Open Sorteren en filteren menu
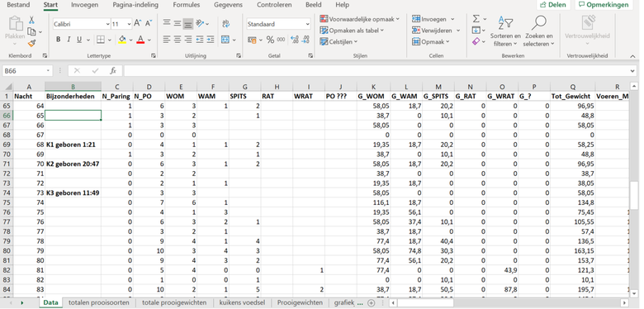Image resolution: width=644 pixels, height=309 pixels. pyautogui.click(x=505, y=31)
